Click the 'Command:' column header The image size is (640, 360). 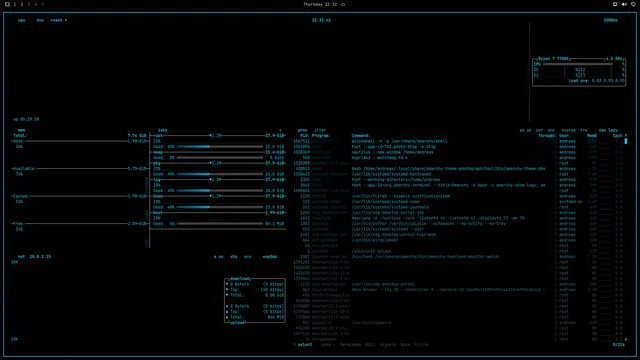tap(361, 136)
